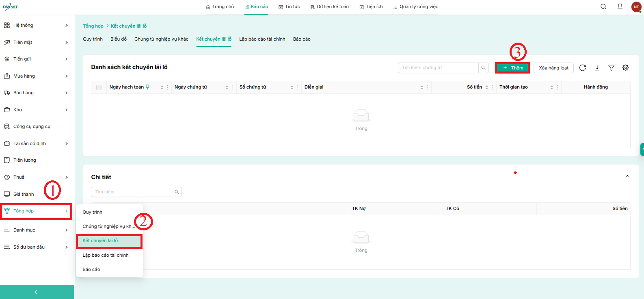Open Tổng hợp breadcrumb link
The width and height of the screenshot is (644, 299).
click(x=93, y=26)
